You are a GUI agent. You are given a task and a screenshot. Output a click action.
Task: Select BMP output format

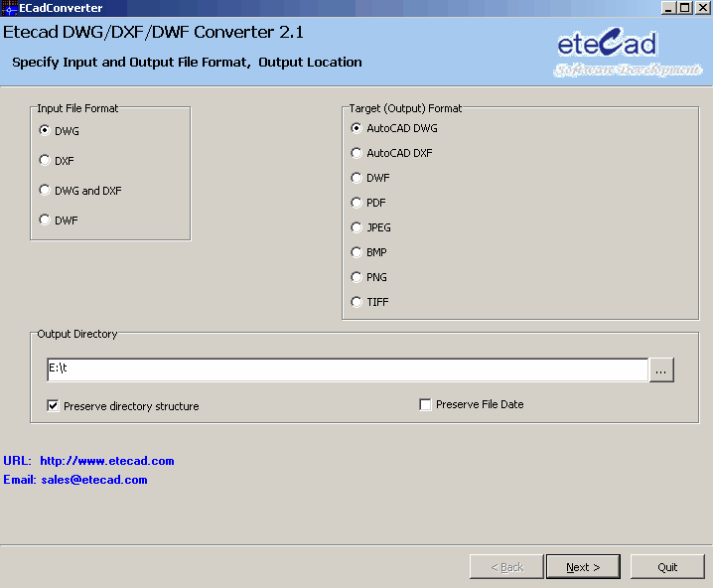coord(356,252)
